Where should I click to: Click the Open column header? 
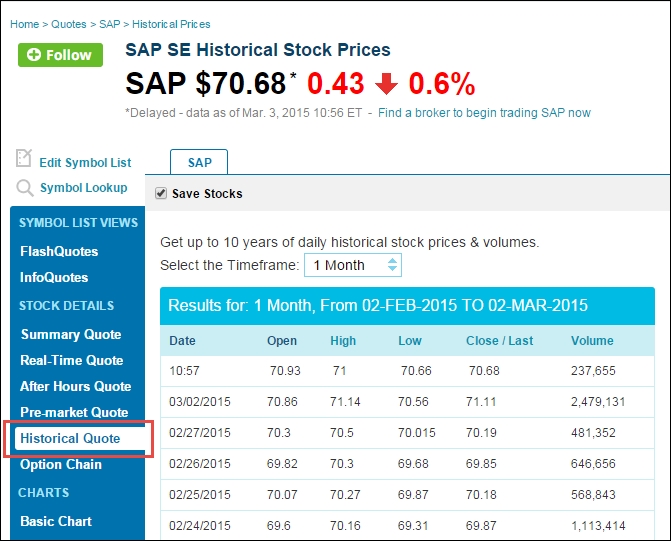(282, 341)
